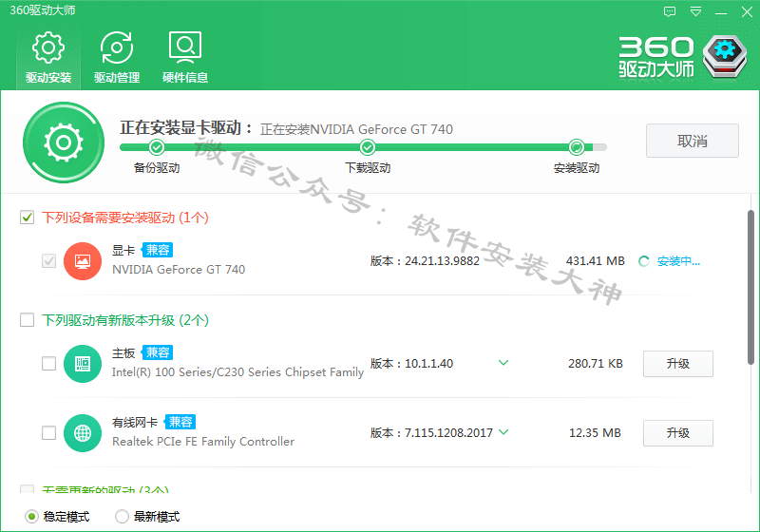Click the spinning icon beside 安装中

pyautogui.click(x=644, y=261)
